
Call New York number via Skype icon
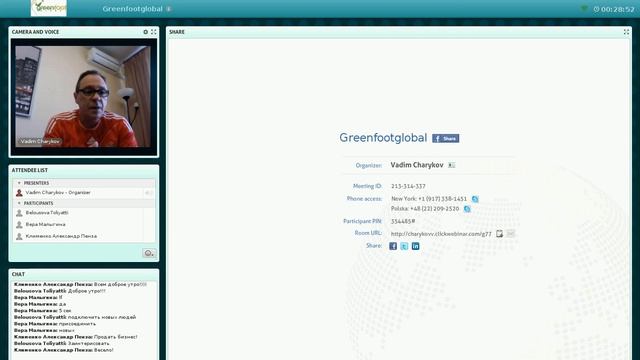coord(475,199)
